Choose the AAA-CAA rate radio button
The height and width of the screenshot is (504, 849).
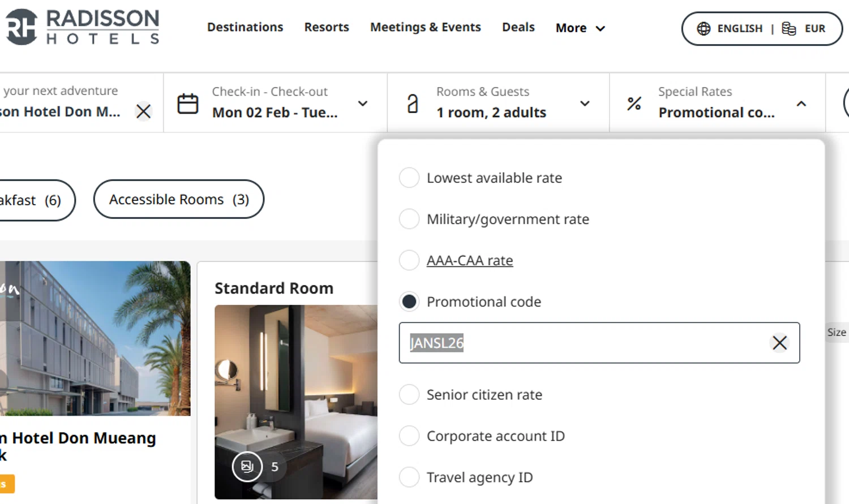click(x=409, y=260)
